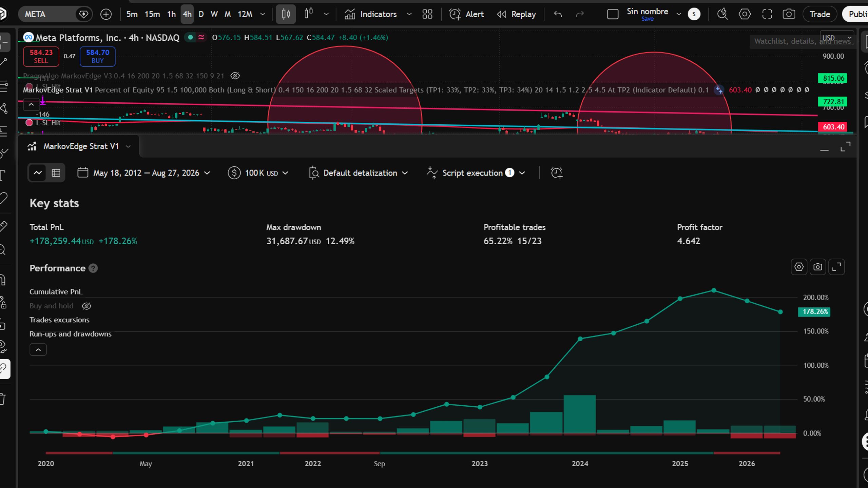Toggle the Trades excursions series
868x488 pixels.
[x=59, y=320]
